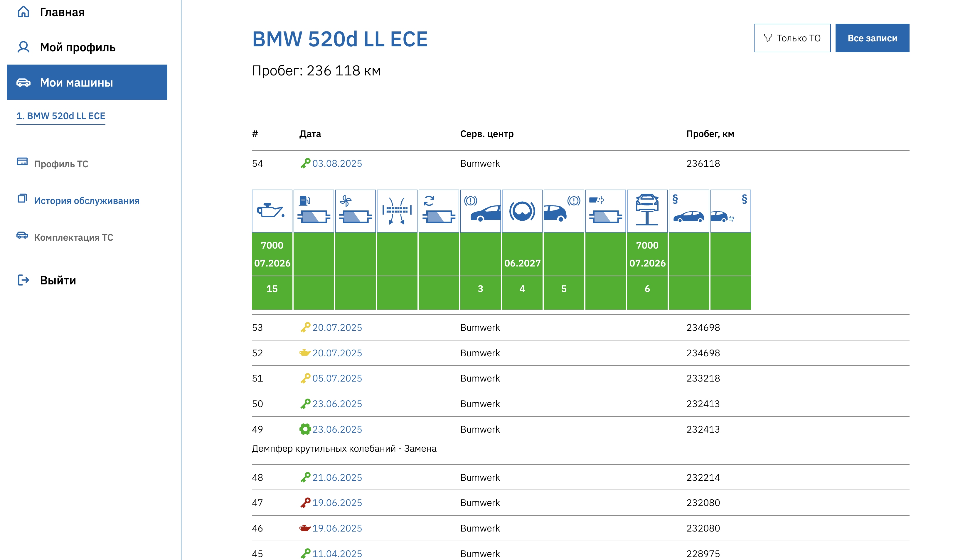Click the rear brake pads icon

point(563,211)
